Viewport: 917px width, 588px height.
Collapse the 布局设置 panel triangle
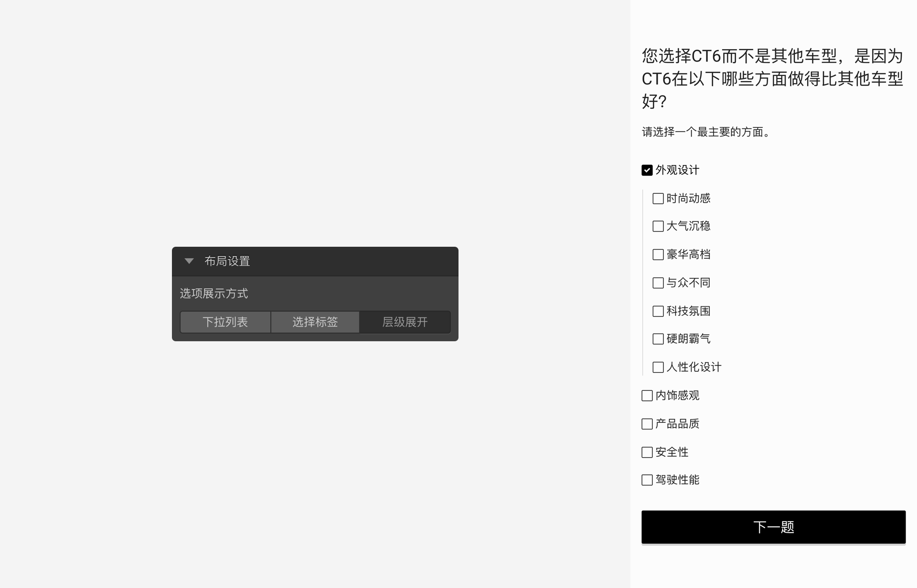[x=189, y=261]
